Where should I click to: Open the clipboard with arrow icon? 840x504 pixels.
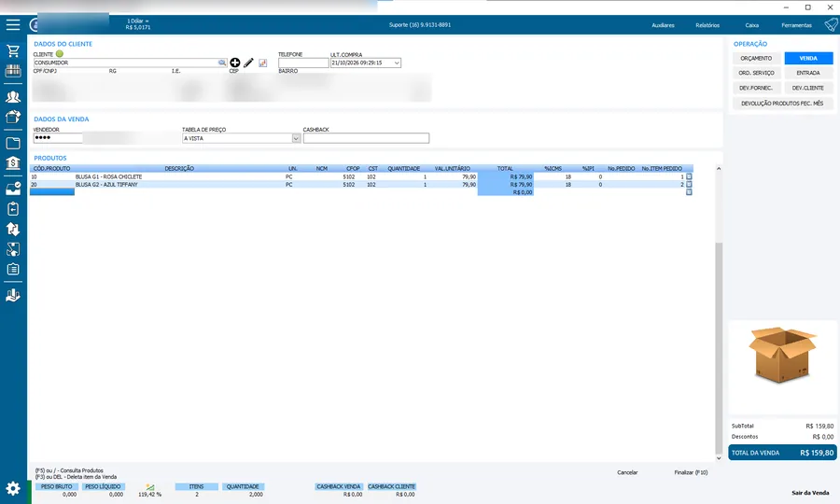(13, 209)
